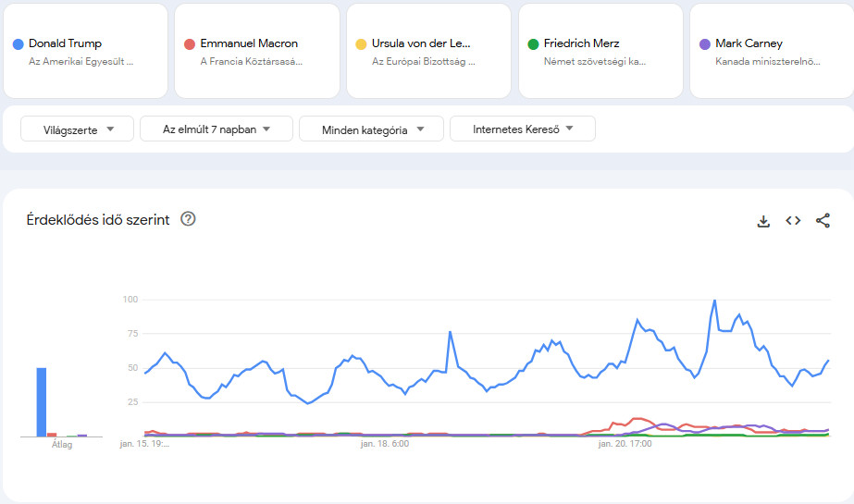Viewport: 854px width, 504px height.
Task: Click yellow dot beside Ursula von der Leyen
Action: coord(361,43)
